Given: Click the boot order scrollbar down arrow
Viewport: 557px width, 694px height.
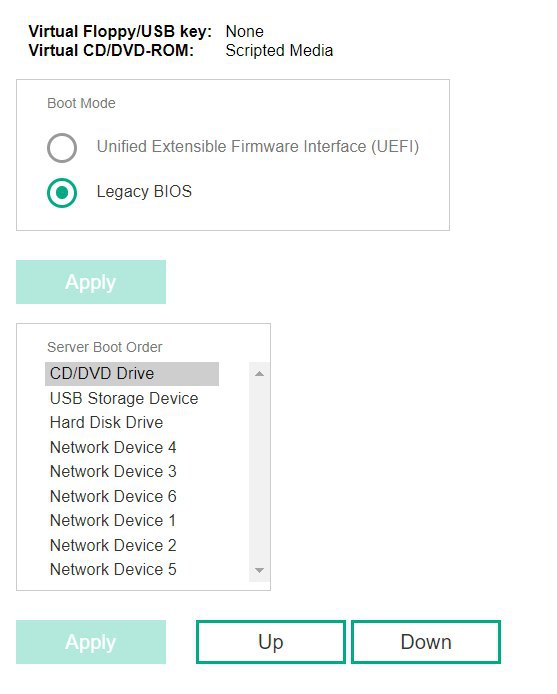Looking at the screenshot, I should coord(259,570).
